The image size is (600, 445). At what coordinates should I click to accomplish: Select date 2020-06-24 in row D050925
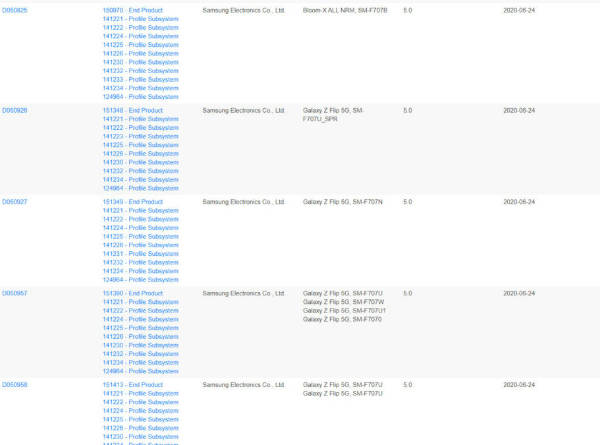point(519,10)
